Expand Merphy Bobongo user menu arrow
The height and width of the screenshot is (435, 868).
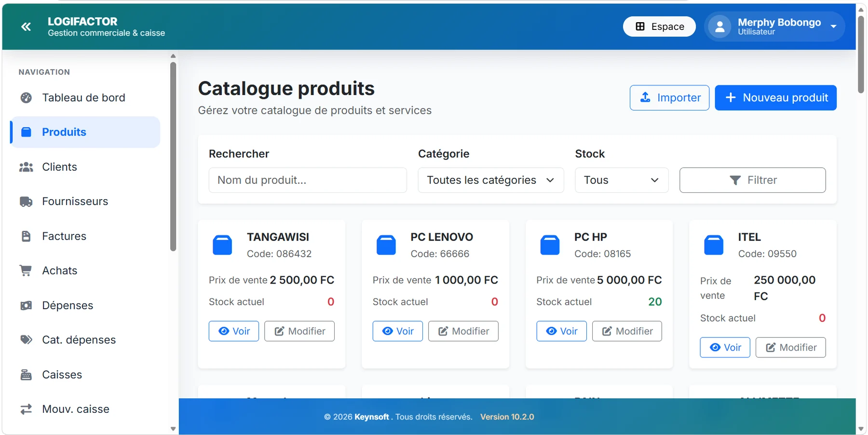pyautogui.click(x=833, y=27)
